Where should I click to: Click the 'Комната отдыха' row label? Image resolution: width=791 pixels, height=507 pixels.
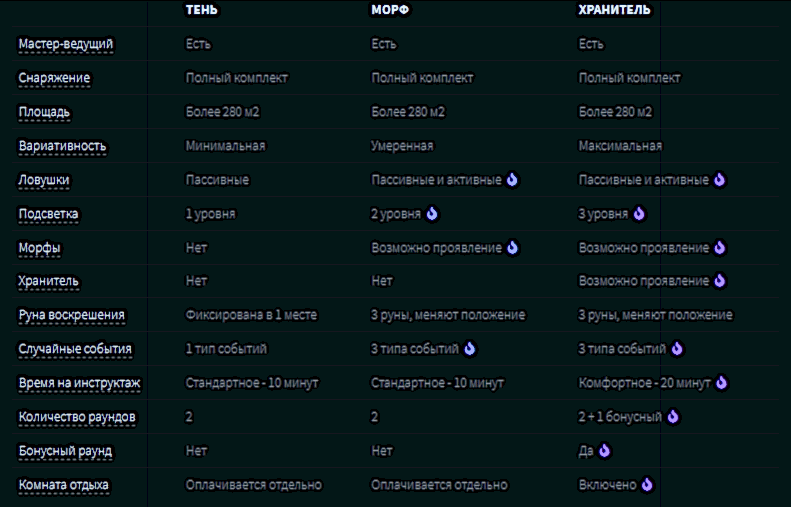[x=64, y=485]
